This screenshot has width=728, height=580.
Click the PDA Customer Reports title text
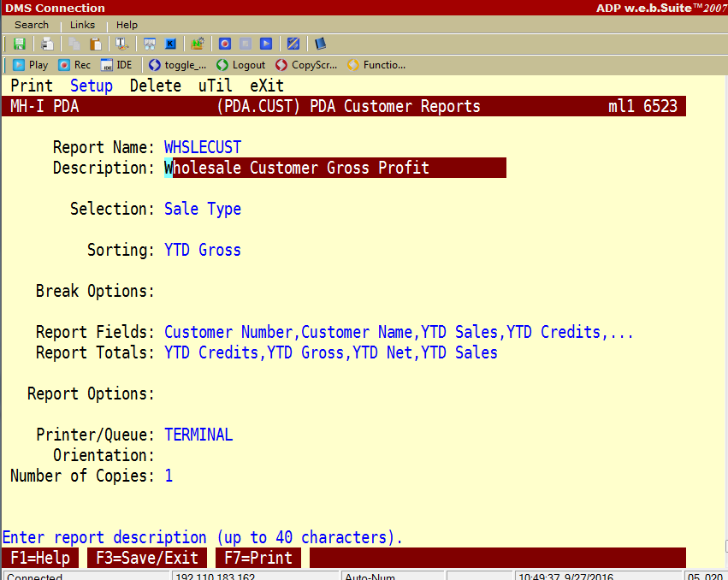(395, 106)
